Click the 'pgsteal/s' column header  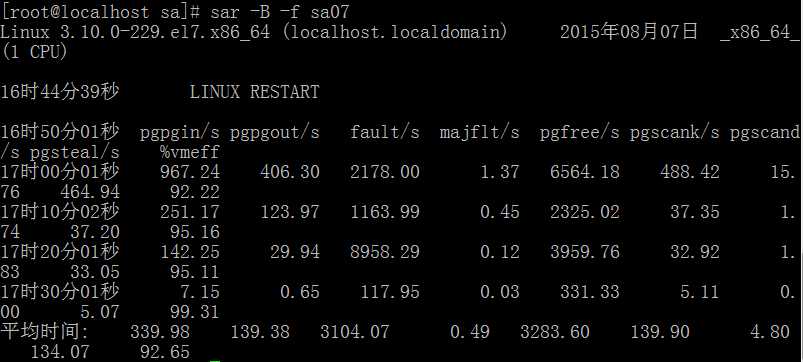(x=75, y=152)
